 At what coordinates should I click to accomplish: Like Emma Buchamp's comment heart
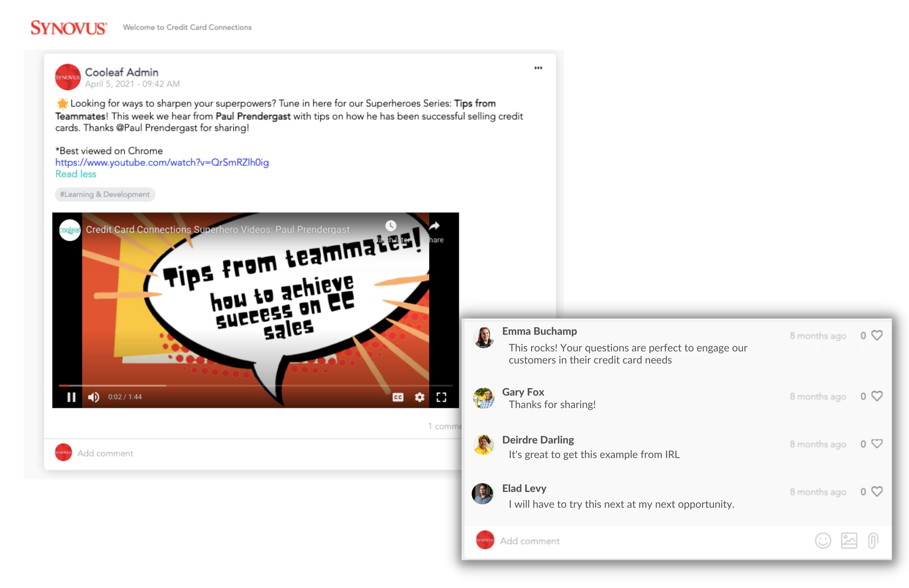pos(877,335)
